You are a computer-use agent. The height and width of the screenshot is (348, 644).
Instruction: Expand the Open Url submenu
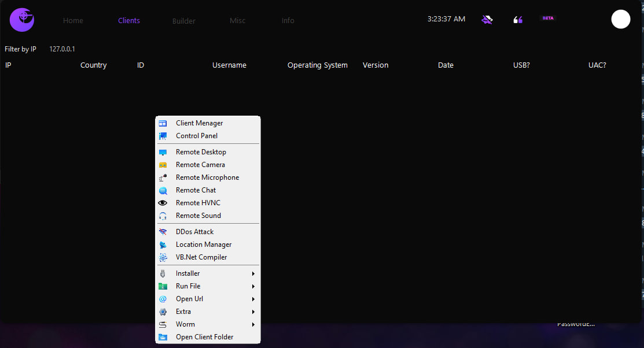click(253, 299)
